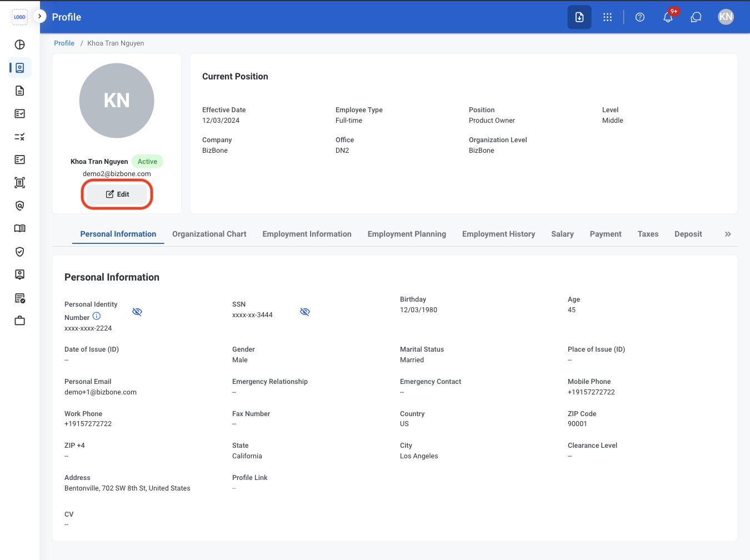Viewport: 750px width, 560px height.
Task: Toggle visibility of the SSN
Action: pyautogui.click(x=305, y=312)
